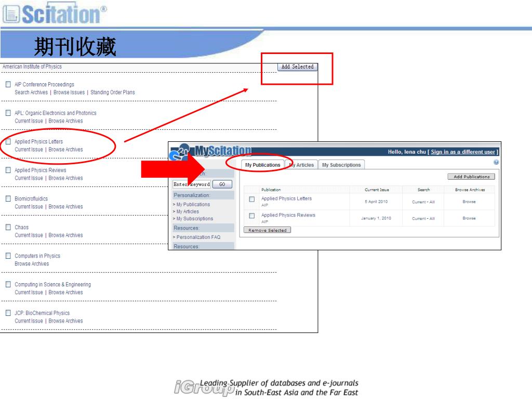This screenshot has height=399, width=532.
Task: Open Applied Physics Reviews title in journal list
Action: [41, 170]
